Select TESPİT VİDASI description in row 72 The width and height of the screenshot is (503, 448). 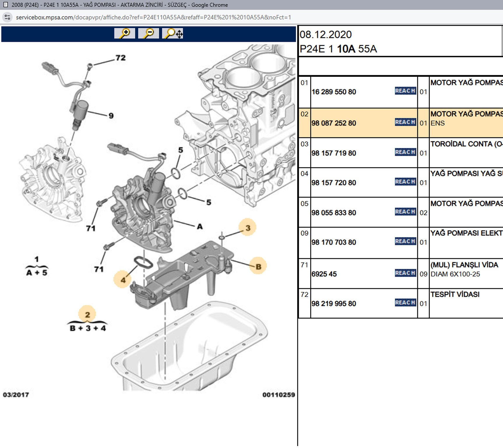tap(455, 295)
